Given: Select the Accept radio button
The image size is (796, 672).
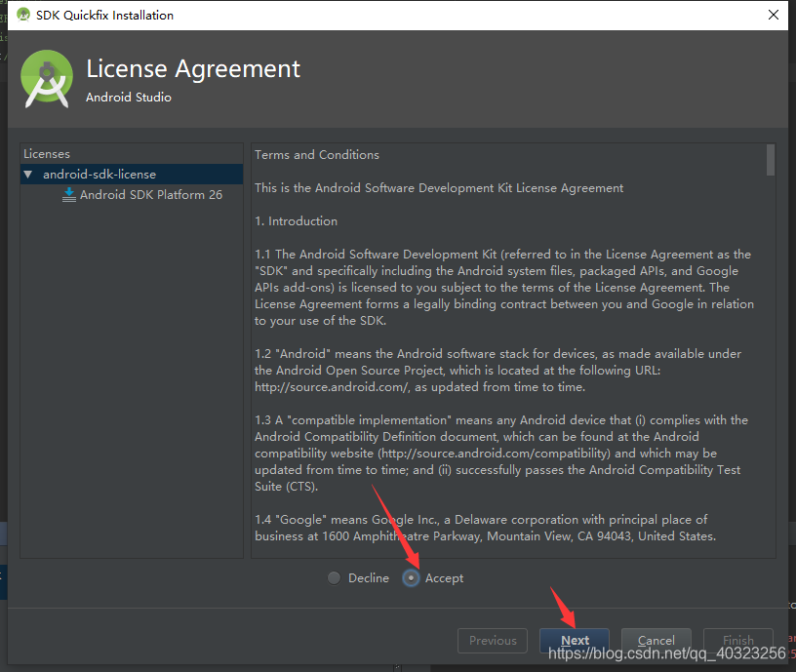Looking at the screenshot, I should coord(411,578).
